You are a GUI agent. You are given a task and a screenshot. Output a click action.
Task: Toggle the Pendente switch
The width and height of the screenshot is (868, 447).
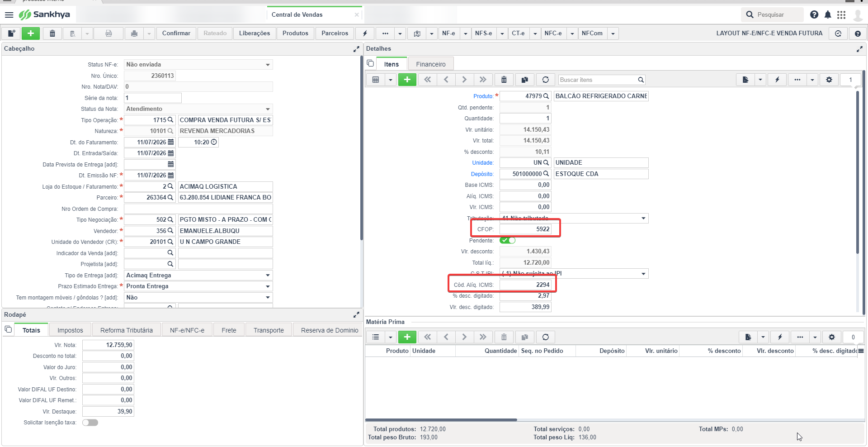pos(508,240)
